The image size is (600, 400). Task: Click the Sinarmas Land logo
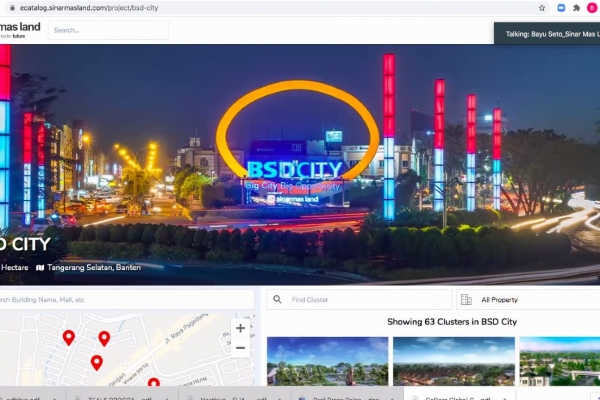pos(20,28)
